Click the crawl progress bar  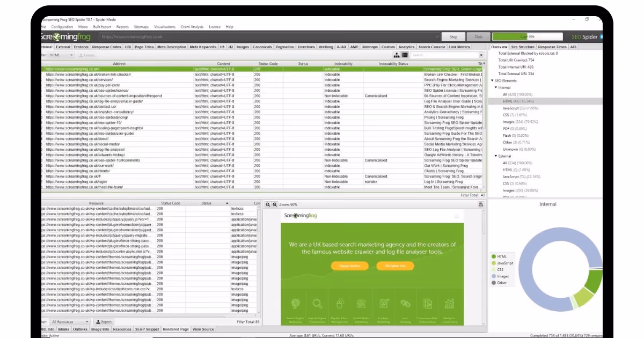[x=528, y=37]
